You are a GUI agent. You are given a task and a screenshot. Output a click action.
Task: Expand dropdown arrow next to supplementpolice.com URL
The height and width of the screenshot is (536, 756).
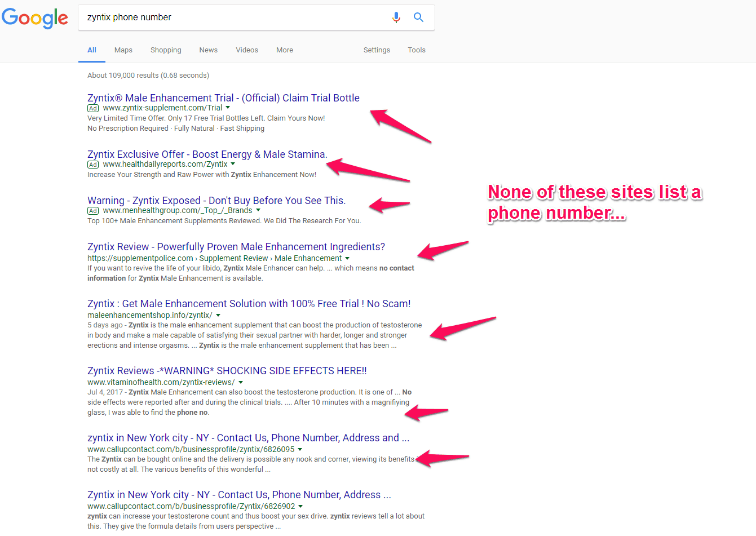click(347, 258)
